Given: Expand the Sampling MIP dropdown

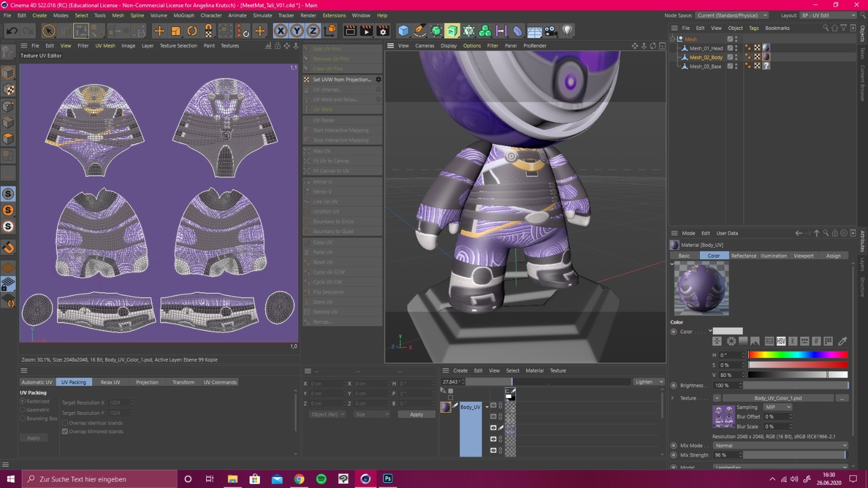Looking at the screenshot, I should [x=777, y=407].
